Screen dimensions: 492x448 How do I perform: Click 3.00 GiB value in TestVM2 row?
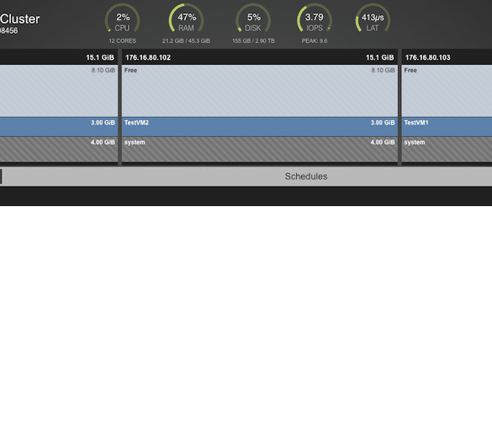pyautogui.click(x=383, y=123)
